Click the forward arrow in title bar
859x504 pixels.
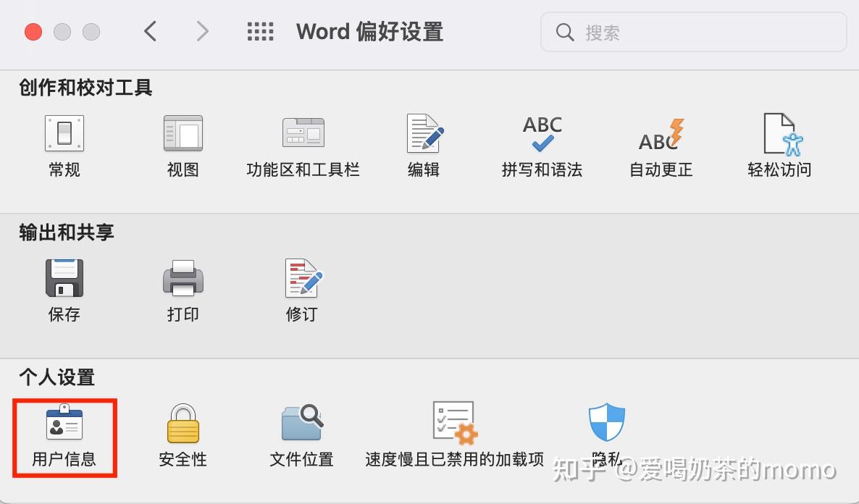(203, 31)
